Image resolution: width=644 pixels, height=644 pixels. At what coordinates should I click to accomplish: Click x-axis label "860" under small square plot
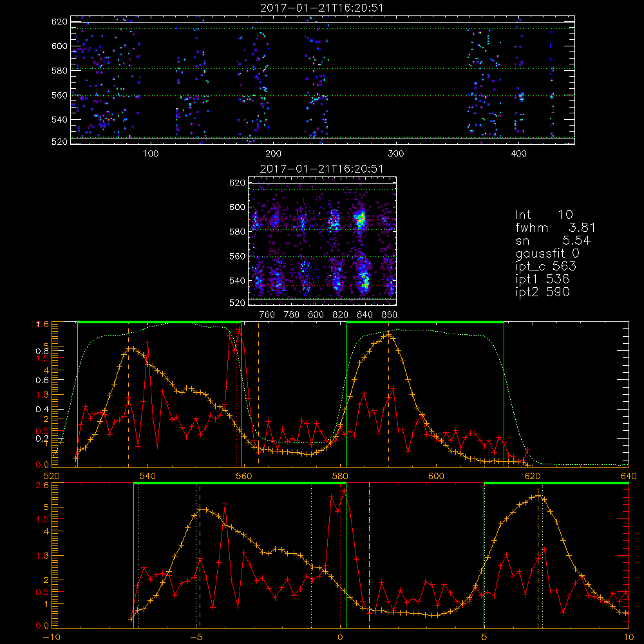[x=390, y=315]
